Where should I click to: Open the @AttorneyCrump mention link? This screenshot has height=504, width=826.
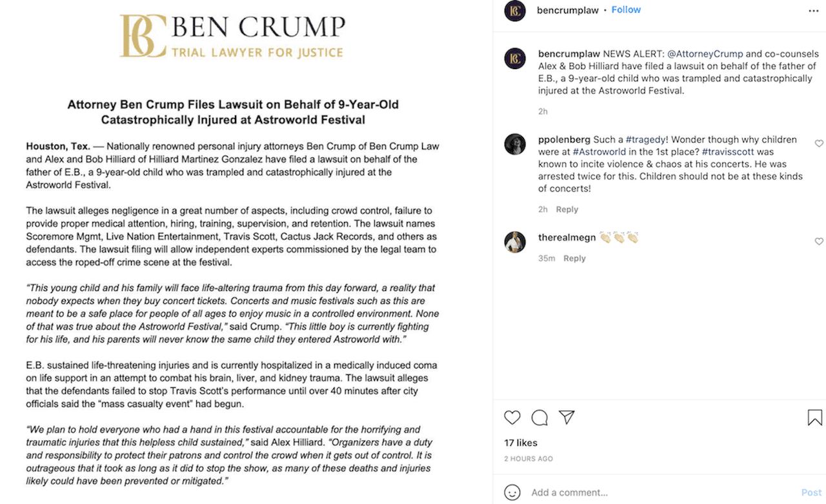[705, 54]
